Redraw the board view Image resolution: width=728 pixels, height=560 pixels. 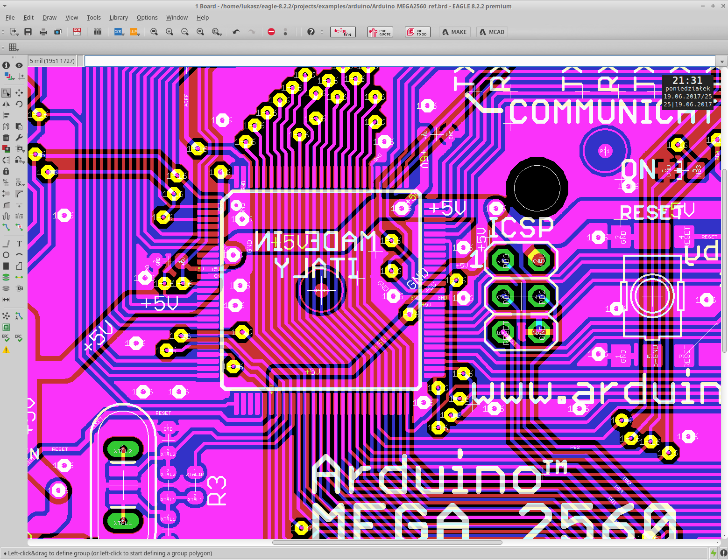[x=200, y=32]
